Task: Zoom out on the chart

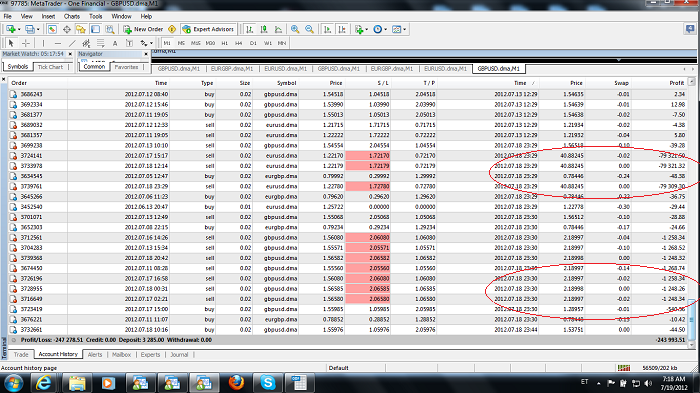Action: tap(309, 29)
